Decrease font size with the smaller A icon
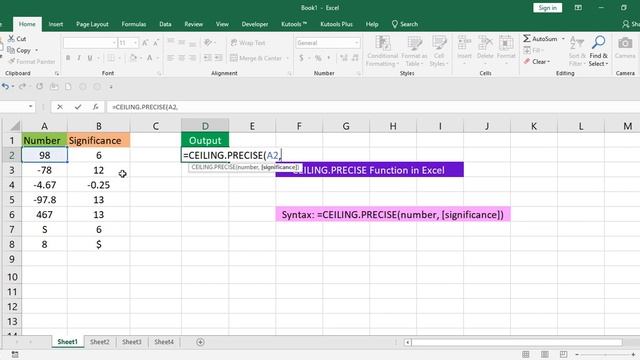The height and width of the screenshot is (360, 640). coord(156,43)
